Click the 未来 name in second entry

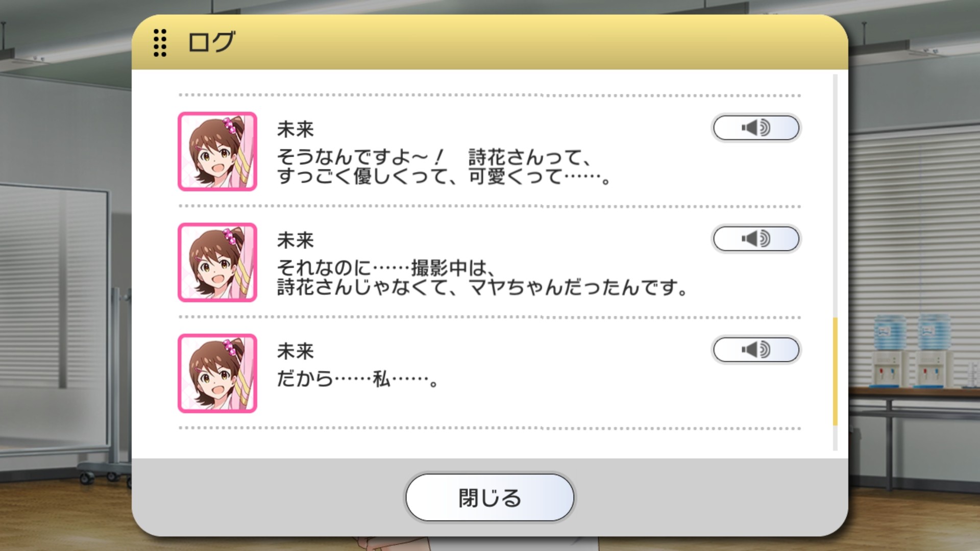295,240
